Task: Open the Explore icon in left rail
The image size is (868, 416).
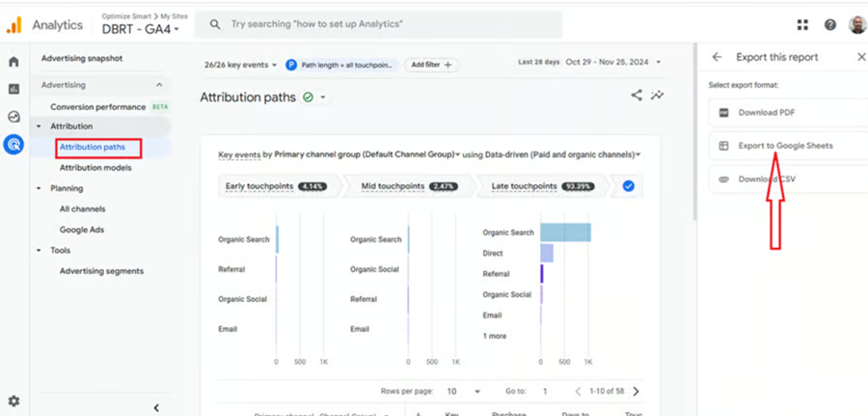Action: tap(14, 117)
